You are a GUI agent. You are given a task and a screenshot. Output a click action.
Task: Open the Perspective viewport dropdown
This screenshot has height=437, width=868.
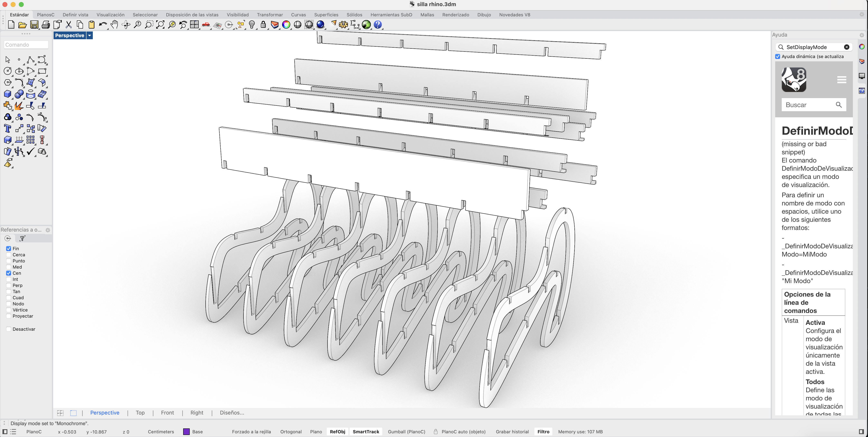coord(89,35)
